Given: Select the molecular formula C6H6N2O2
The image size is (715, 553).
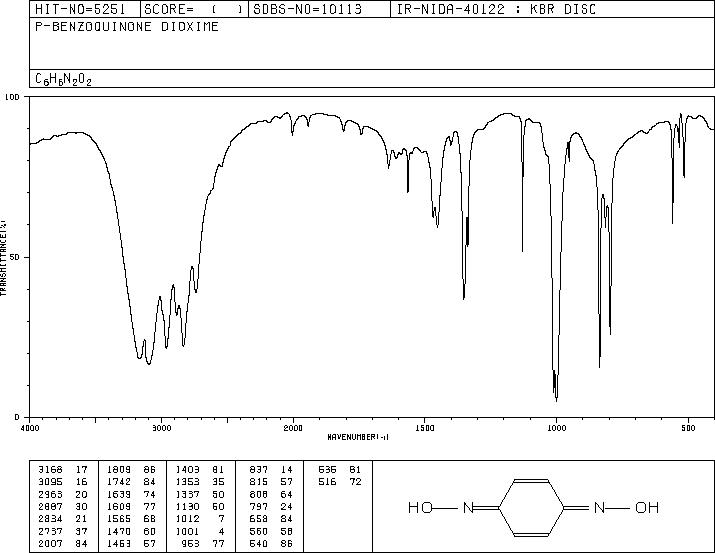Looking at the screenshot, I should click(x=63, y=79).
